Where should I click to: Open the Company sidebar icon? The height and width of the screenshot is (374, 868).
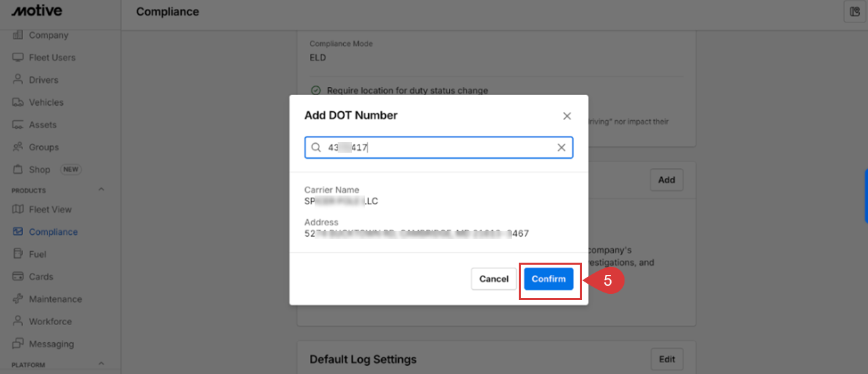(x=18, y=35)
